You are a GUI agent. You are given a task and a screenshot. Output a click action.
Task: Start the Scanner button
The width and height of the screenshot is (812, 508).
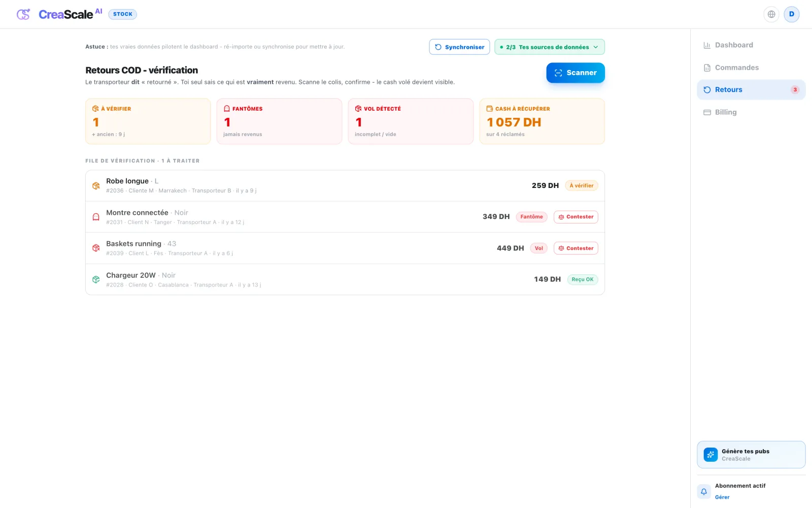pos(576,73)
